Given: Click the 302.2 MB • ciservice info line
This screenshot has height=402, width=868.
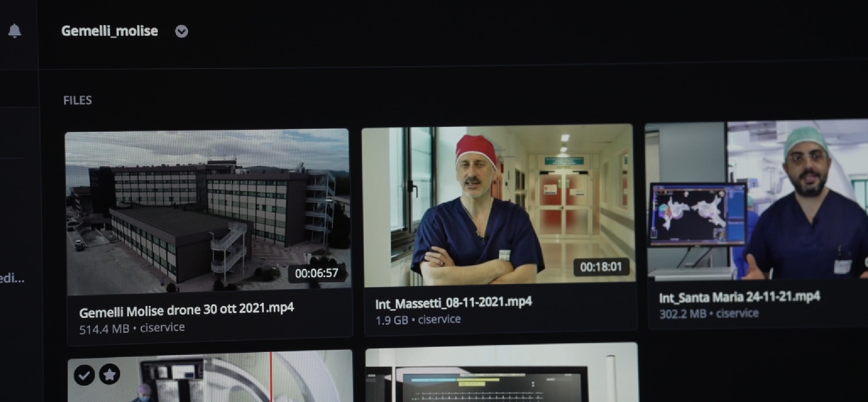Looking at the screenshot, I should pyautogui.click(x=709, y=314).
